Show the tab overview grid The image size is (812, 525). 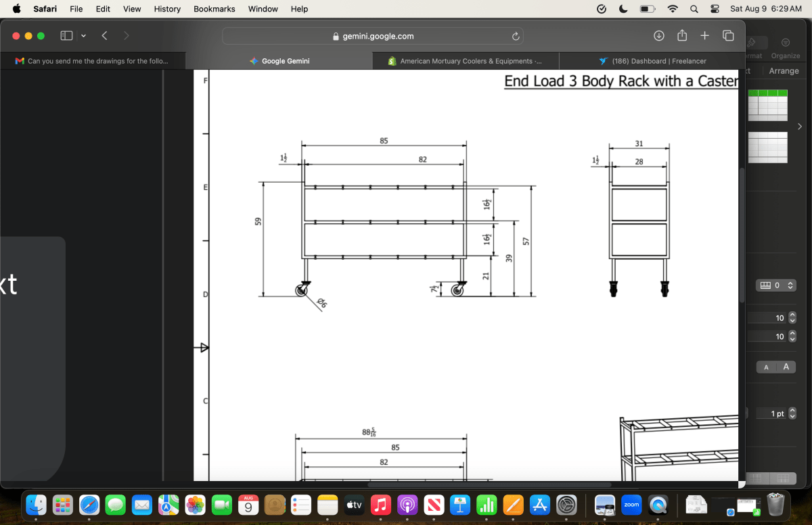point(728,36)
